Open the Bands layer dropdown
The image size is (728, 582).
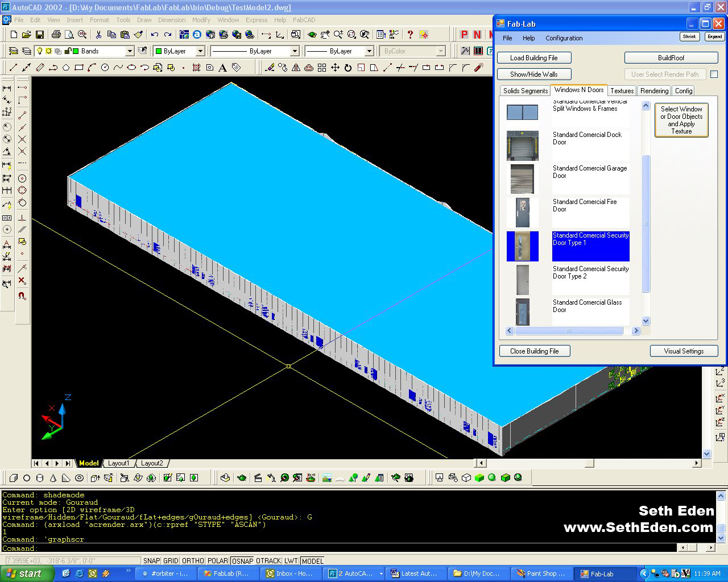[130, 51]
